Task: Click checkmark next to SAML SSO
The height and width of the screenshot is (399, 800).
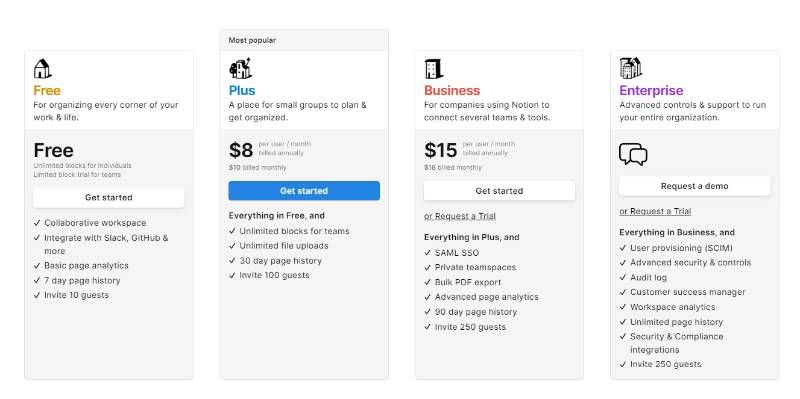Action: 428,253
